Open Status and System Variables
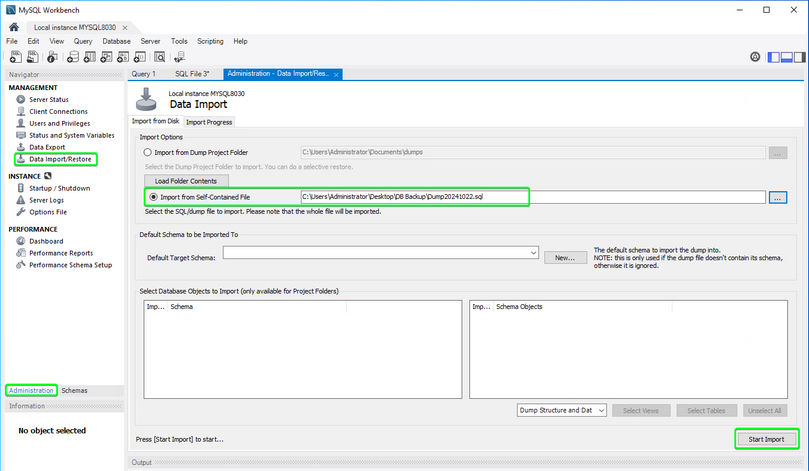This screenshot has width=809, height=471. (72, 135)
